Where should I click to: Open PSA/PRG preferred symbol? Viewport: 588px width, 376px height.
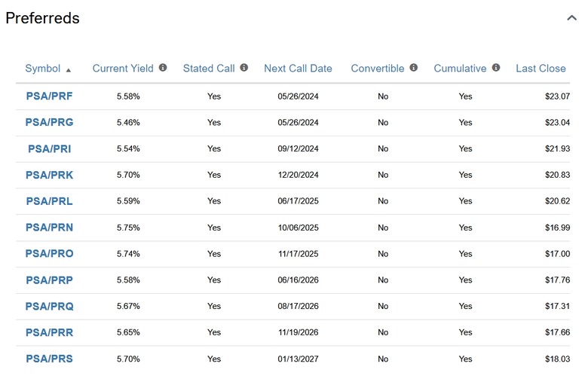[49, 123]
